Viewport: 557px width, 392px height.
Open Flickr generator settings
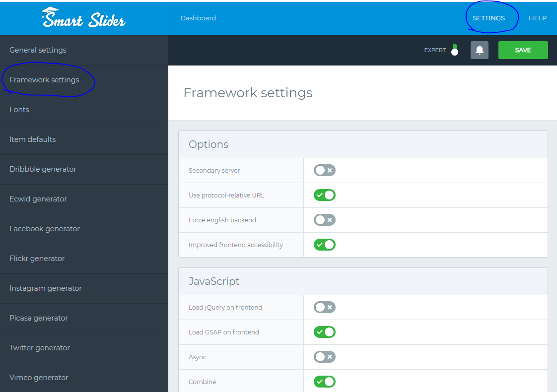(x=84, y=259)
